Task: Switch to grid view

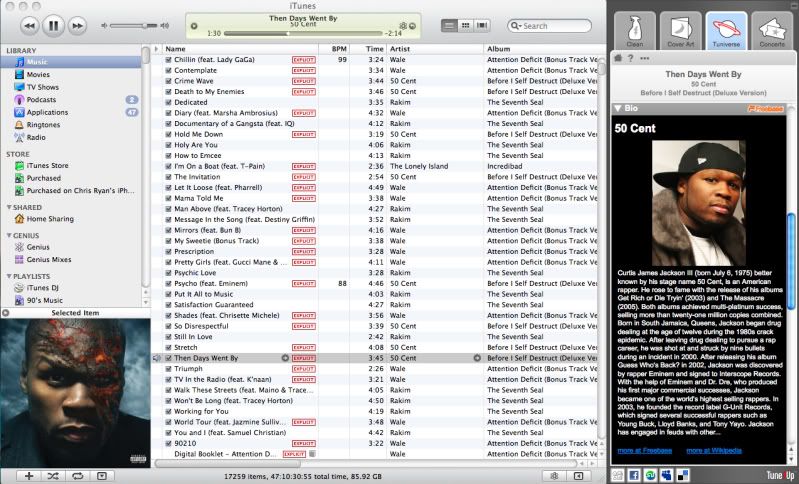Action: coord(465,25)
